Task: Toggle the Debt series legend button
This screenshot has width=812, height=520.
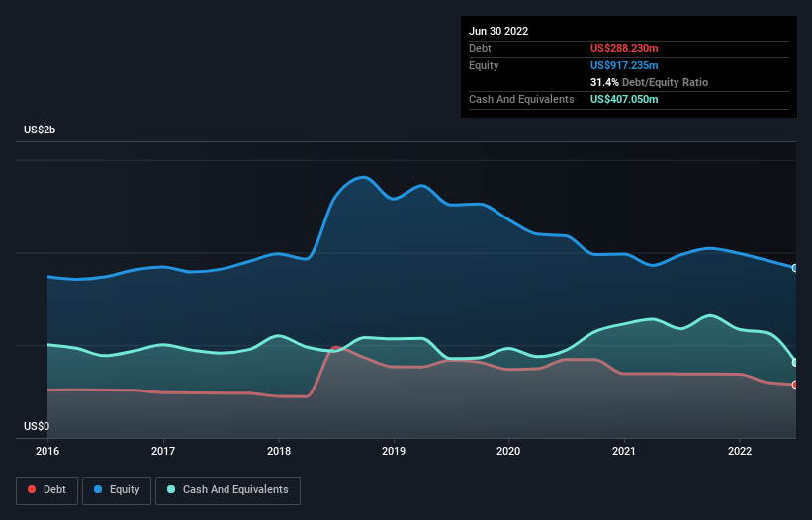Action: coord(46,490)
